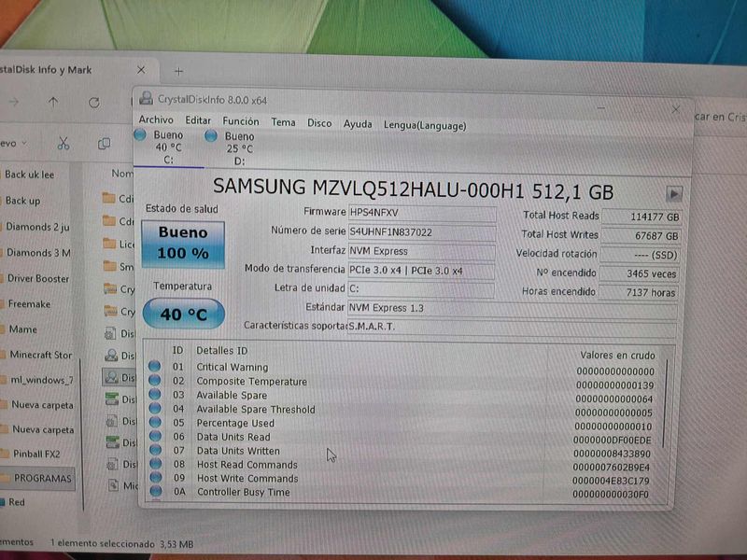Click the Valores en crudo column header

tap(617, 356)
